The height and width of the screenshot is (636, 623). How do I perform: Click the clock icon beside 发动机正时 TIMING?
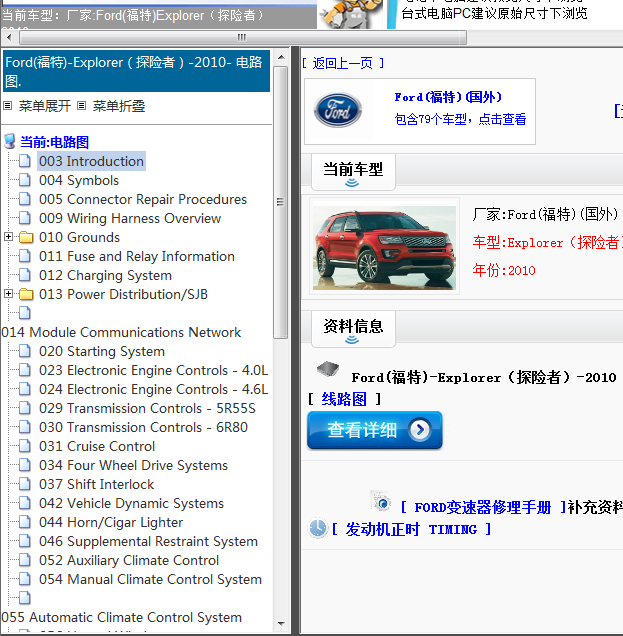[318, 529]
